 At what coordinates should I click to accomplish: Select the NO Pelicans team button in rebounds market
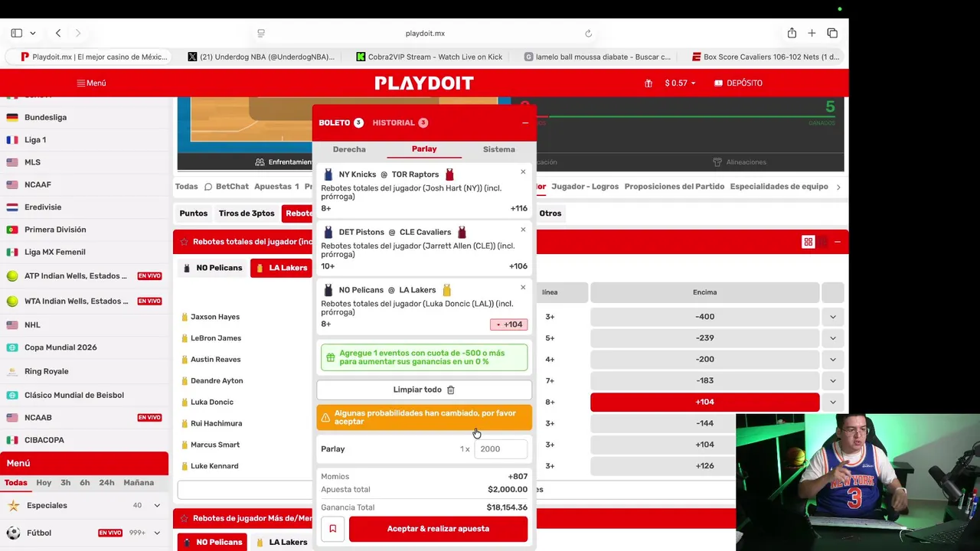coord(212,268)
